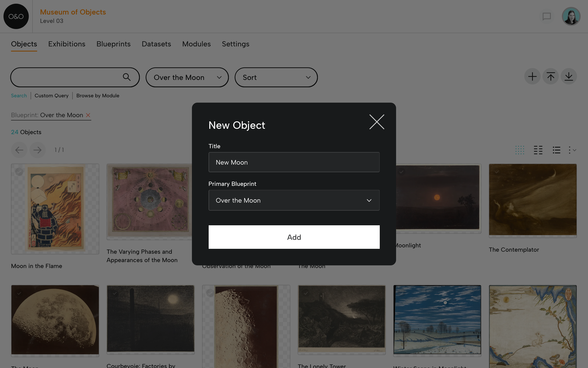Click the upload arrow icon
Screen dimensions: 588x368
[x=551, y=76]
